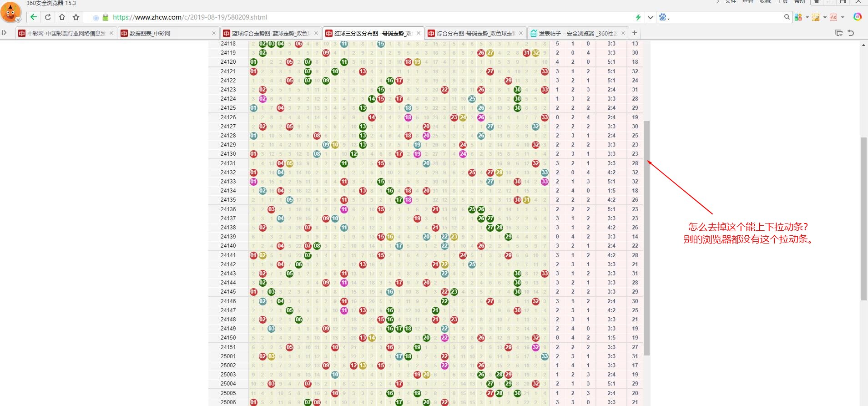Click the search magnifier icon

tap(787, 17)
